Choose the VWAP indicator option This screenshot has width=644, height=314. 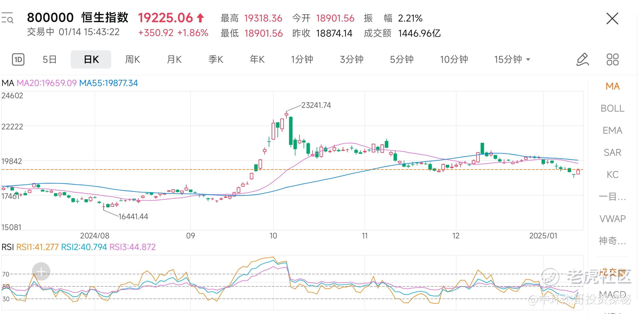coord(612,219)
